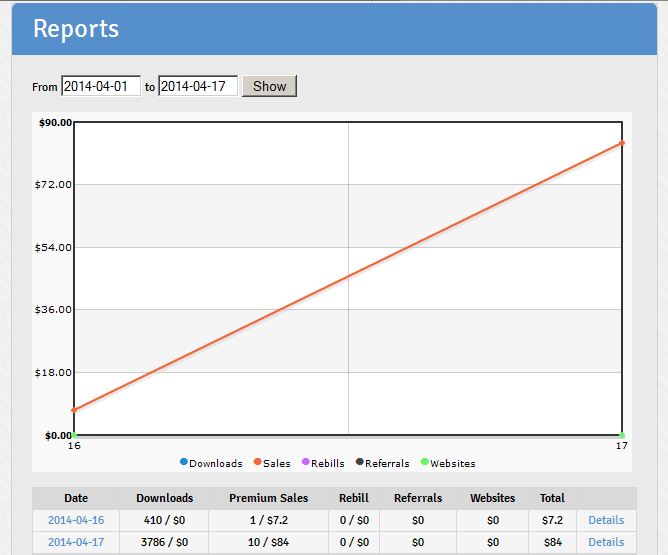Focus the To date field showing 2014-04-17
Image resolution: width=668 pixels, height=555 pixels.
pyautogui.click(x=197, y=86)
